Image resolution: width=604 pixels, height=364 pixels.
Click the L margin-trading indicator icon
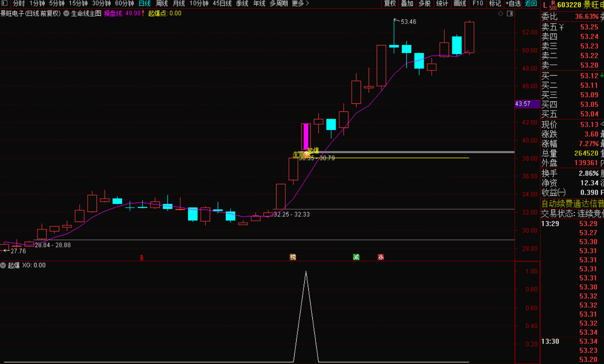click(x=545, y=5)
